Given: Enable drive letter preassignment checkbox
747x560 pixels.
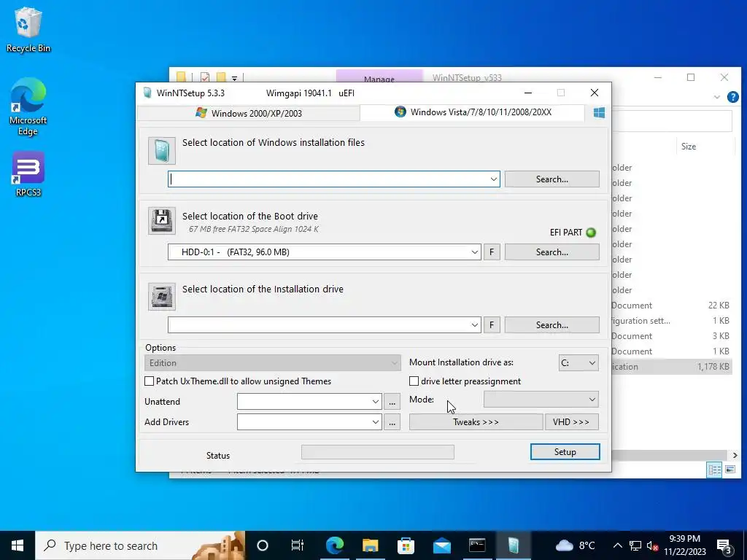Looking at the screenshot, I should coord(414,381).
